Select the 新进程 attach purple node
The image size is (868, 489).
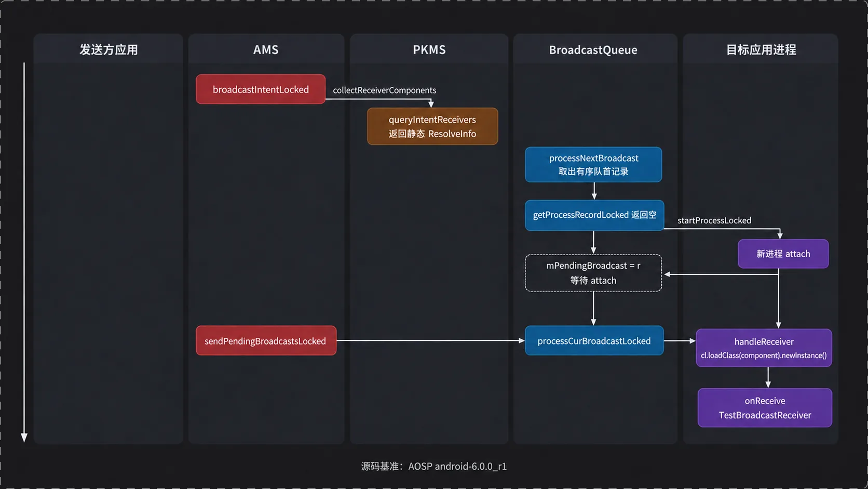[x=783, y=254]
